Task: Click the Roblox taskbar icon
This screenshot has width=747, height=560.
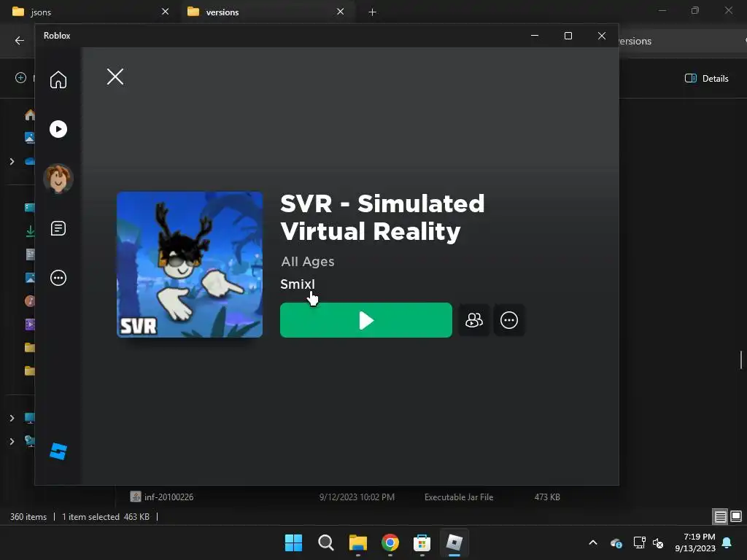Action: pyautogui.click(x=454, y=542)
